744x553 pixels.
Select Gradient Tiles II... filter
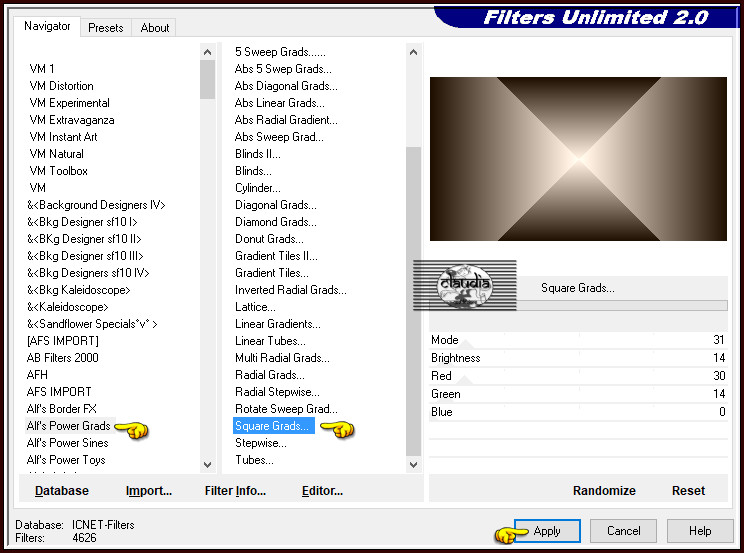pyautogui.click(x=276, y=256)
